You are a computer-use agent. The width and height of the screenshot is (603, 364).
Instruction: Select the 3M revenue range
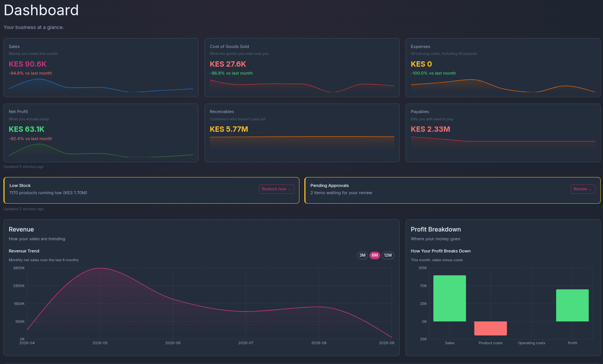click(x=362, y=255)
